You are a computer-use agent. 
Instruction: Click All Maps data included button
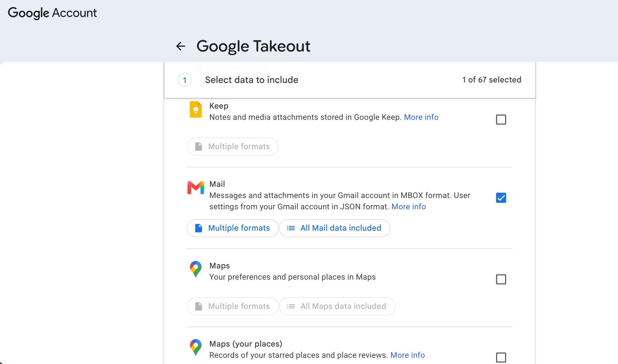click(x=337, y=306)
